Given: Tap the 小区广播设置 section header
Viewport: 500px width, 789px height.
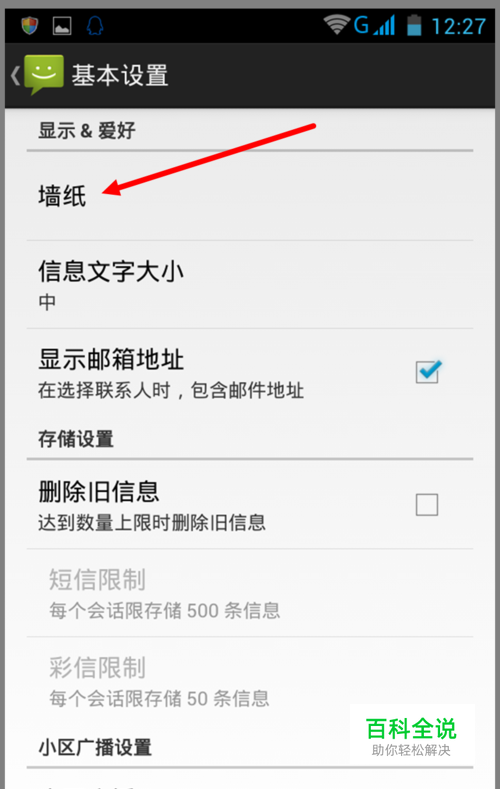Looking at the screenshot, I should coord(95,747).
